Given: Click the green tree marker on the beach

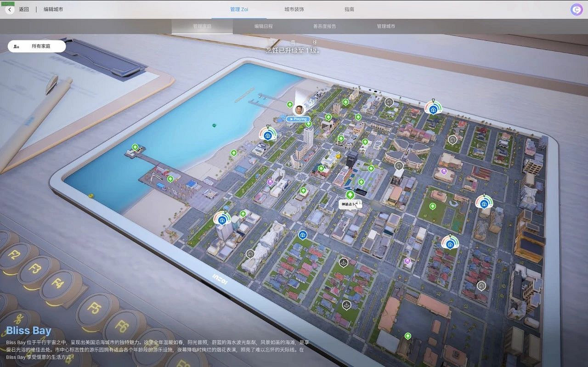Looking at the screenshot, I should [234, 153].
